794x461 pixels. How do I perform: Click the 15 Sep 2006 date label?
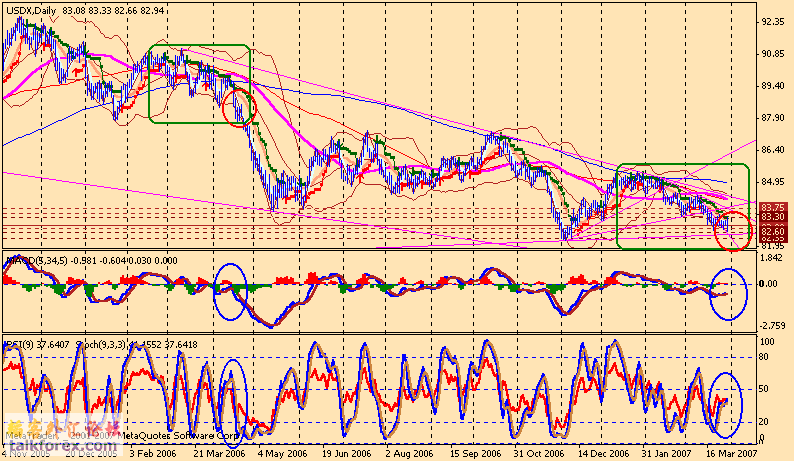point(475,453)
